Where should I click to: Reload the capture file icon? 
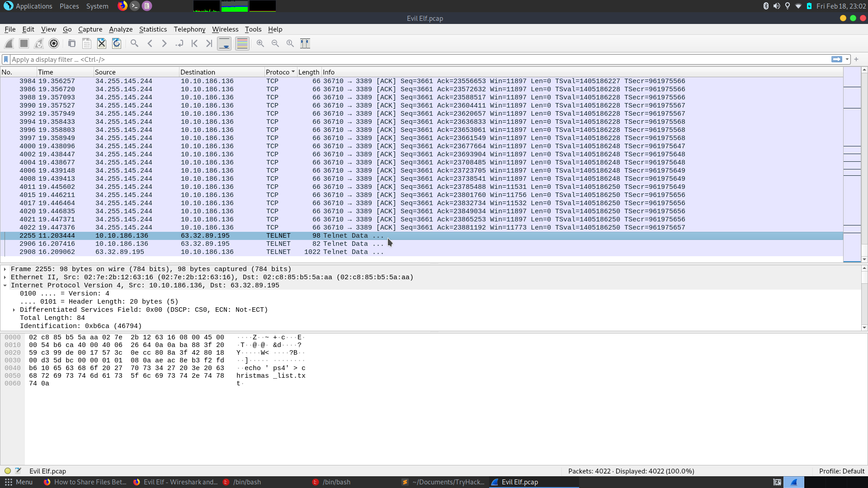tap(117, 43)
